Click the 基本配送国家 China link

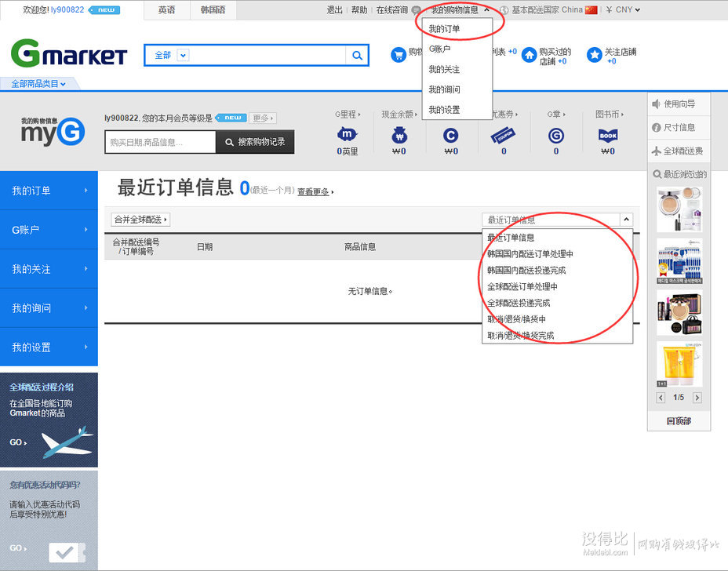pyautogui.click(x=547, y=9)
